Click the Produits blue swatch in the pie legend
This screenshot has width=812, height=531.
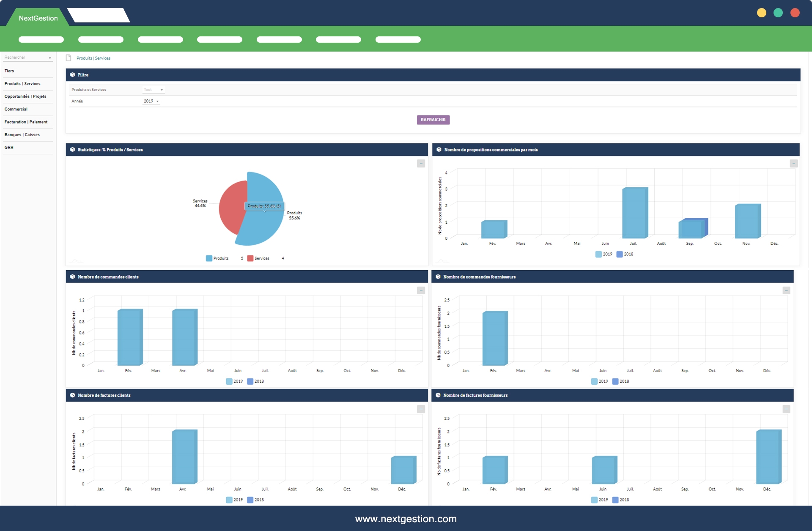point(209,258)
